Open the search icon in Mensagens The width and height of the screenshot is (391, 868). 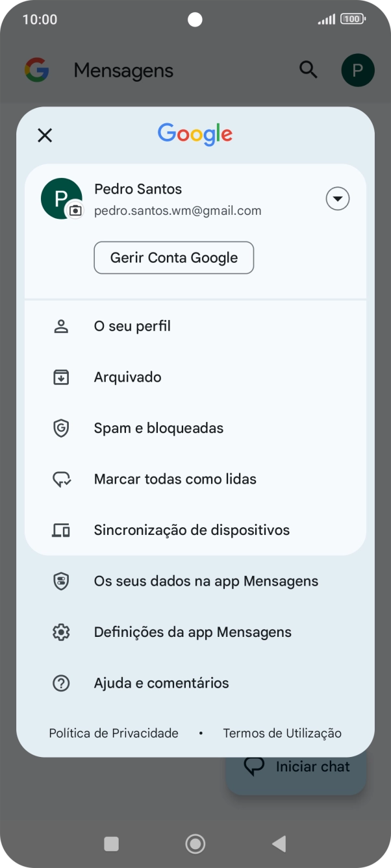coord(309,69)
